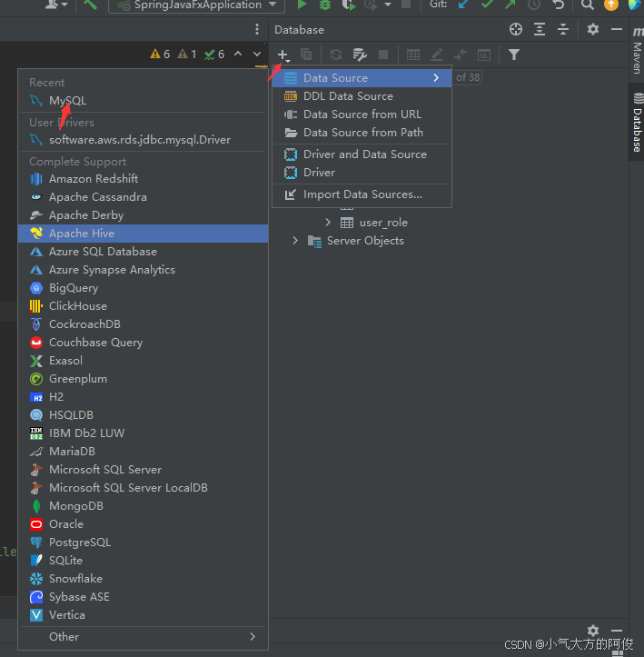The width and height of the screenshot is (644, 657).
Task: Click the bottom panel settings gear icon
Action: (592, 630)
